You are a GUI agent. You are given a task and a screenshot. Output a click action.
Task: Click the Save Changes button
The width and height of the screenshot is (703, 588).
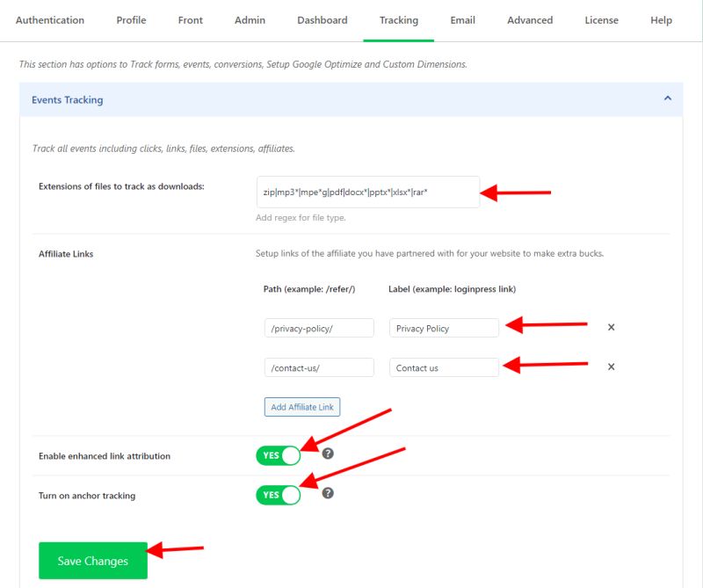92,560
